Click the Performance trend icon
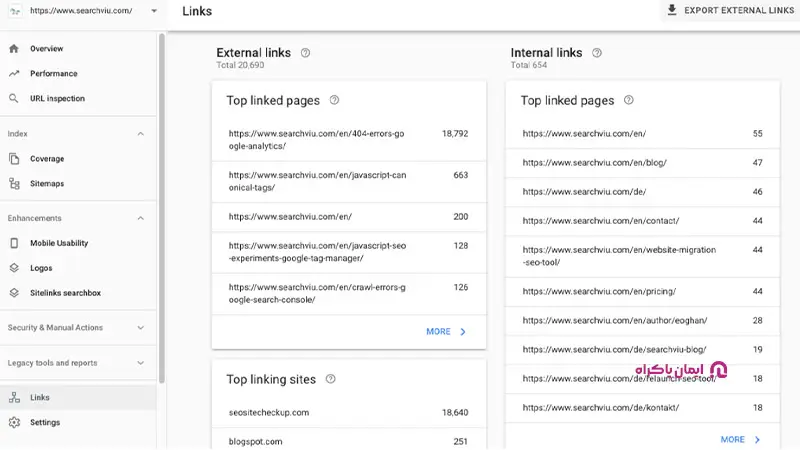Screen dimensions: 800x450 [14, 73]
